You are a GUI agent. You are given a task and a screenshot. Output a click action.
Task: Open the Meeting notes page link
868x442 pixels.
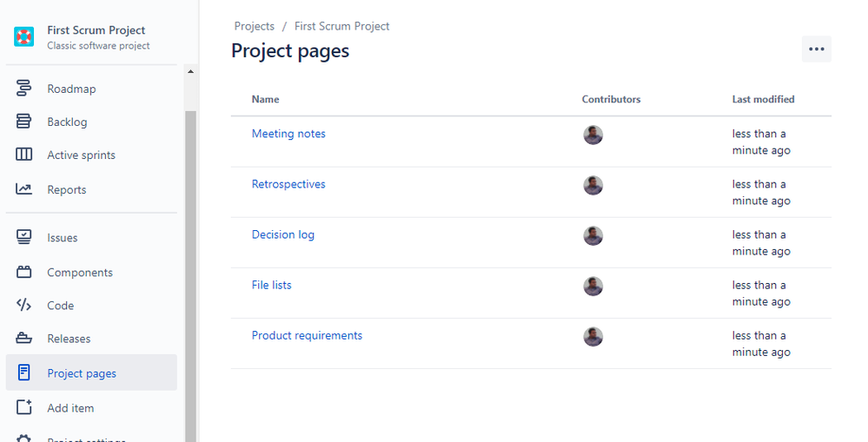(x=288, y=134)
